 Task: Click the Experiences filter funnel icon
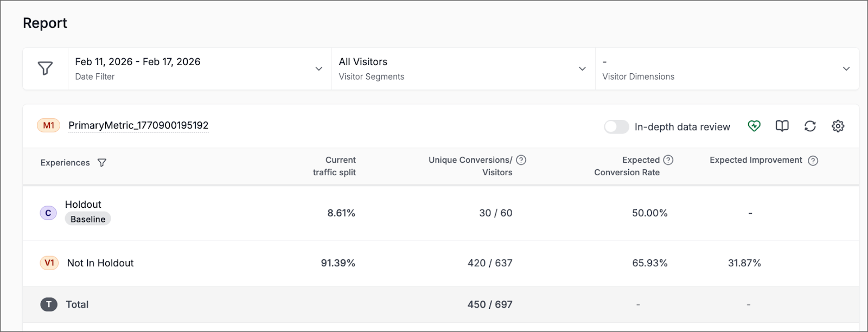(102, 163)
